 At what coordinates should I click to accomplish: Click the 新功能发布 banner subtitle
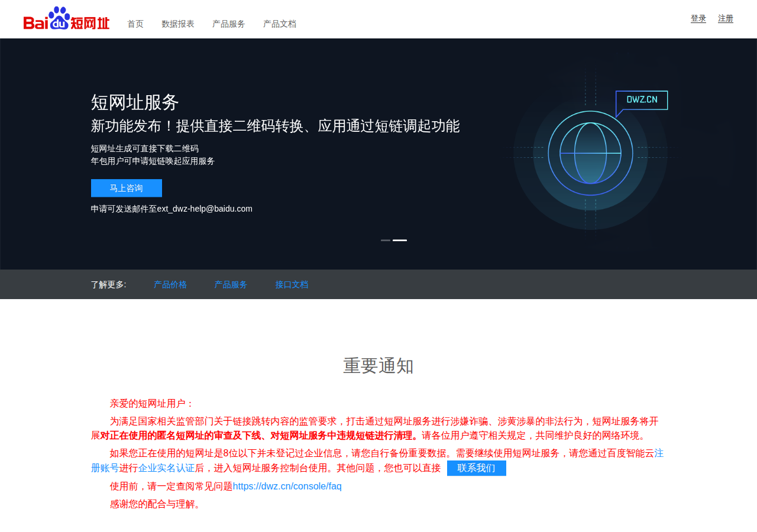[x=275, y=126]
